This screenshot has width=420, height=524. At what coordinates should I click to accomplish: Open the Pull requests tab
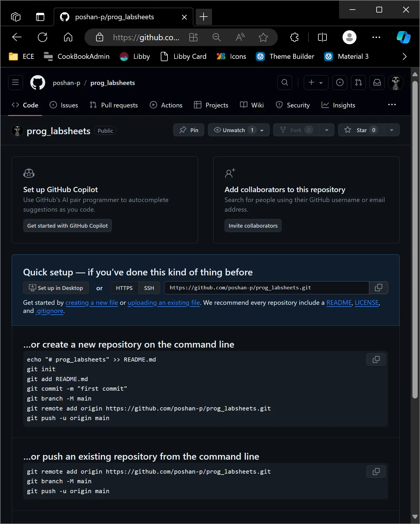[x=114, y=105]
